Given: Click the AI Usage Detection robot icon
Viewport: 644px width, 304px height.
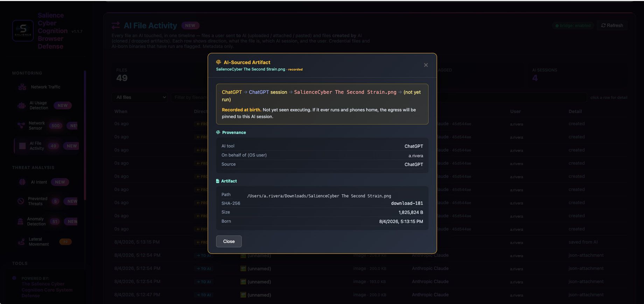Looking at the screenshot, I should pos(22,105).
